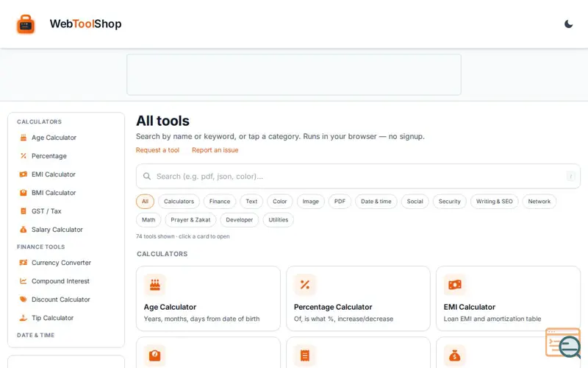Click the Salary Calculator money bag icon in sidebar
This screenshot has width=588, height=368.
[24, 230]
